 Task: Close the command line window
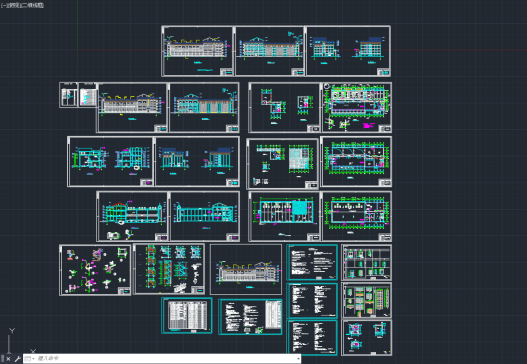pyautogui.click(x=8, y=359)
